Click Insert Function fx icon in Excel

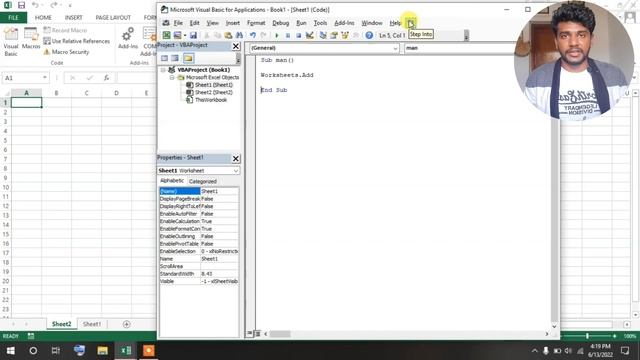[x=106, y=78]
